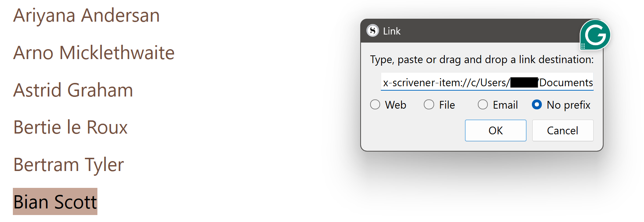Viewport: 644px width, 222px height.
Task: Click on Arno Micklethwaite in the text
Action: [x=94, y=53]
